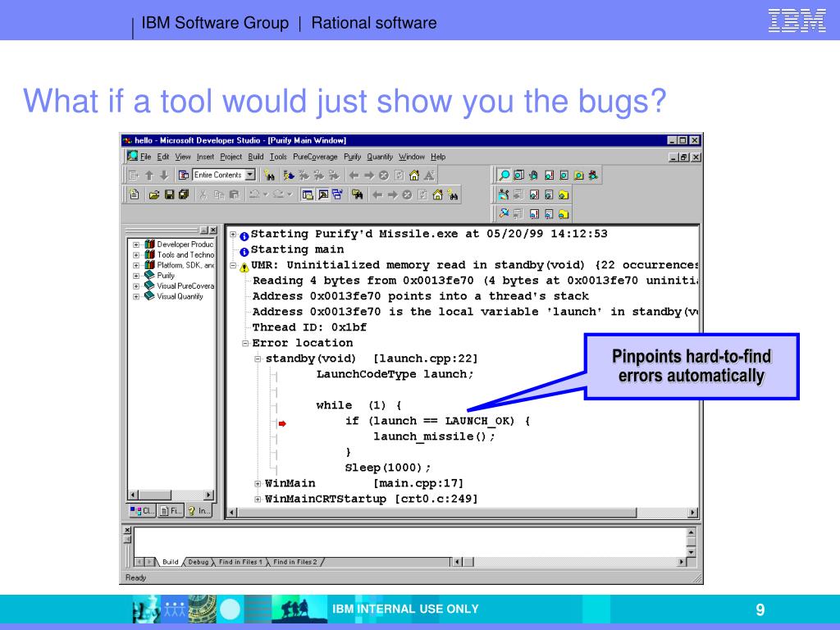Click the Open file folder icon
This screenshot has width=840, height=630.
(154, 194)
